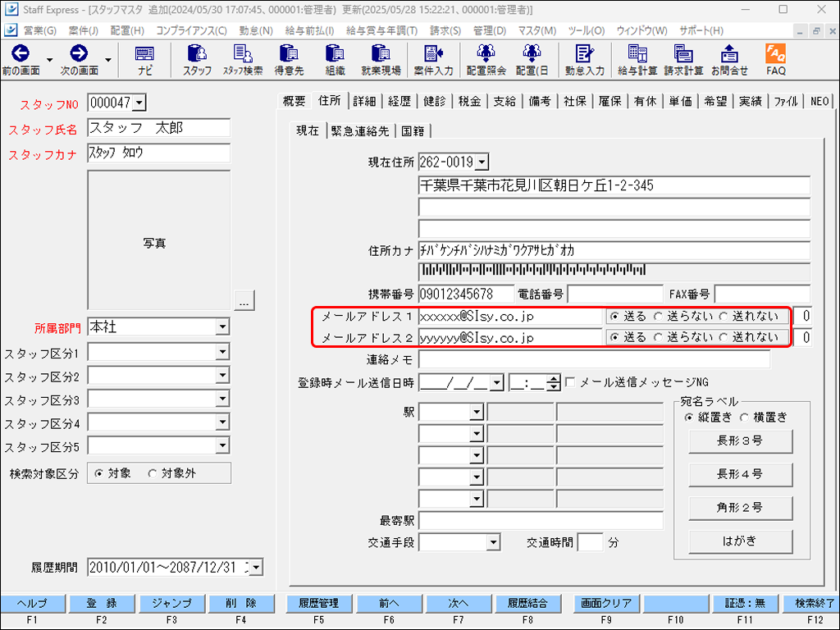
Task: Expand the 所属部門 dropdown
Action: [x=222, y=326]
